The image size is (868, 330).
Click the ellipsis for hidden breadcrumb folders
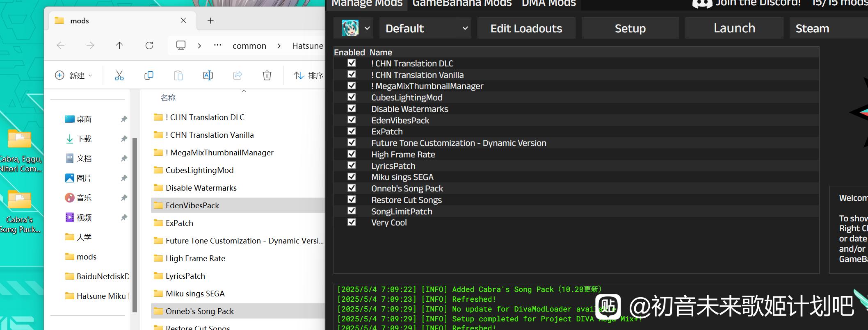coord(218,45)
